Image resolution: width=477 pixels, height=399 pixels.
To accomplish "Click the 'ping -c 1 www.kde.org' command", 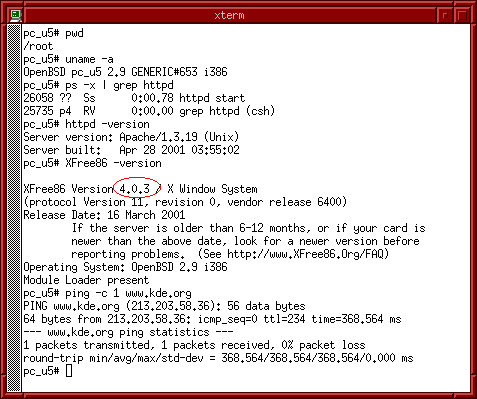I will pyautogui.click(x=128, y=293).
